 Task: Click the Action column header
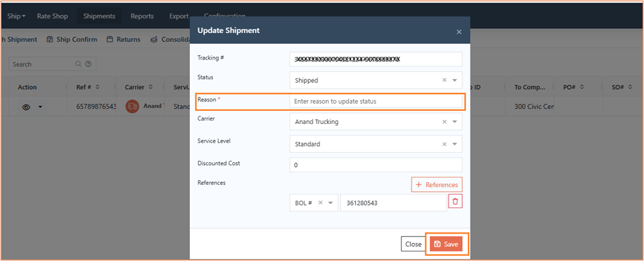click(27, 87)
